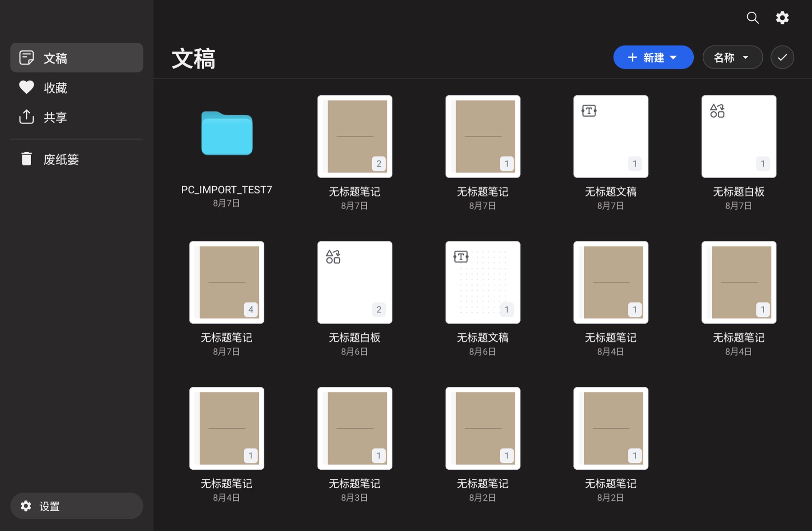
Task: Open 无标题文稿 dated 8月6日
Action: tap(483, 282)
